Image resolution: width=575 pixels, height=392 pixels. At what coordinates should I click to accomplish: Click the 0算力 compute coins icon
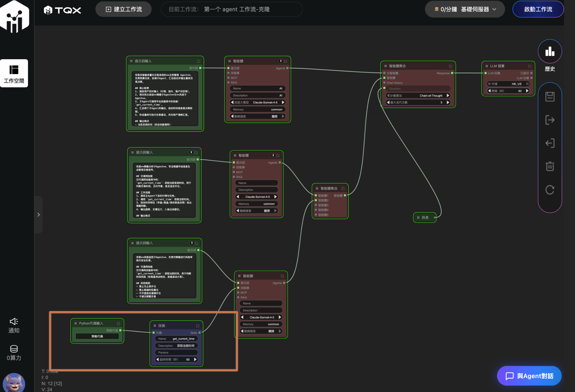pyautogui.click(x=14, y=349)
